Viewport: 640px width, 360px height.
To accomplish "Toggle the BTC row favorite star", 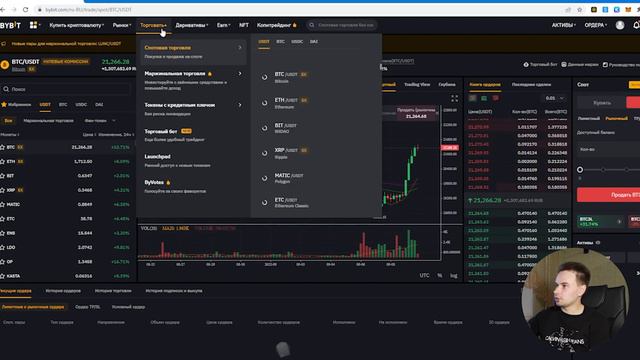I will click(x=2, y=147).
